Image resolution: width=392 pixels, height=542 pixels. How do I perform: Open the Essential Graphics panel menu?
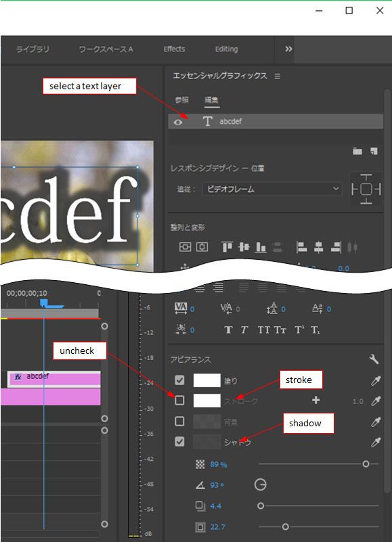click(278, 76)
